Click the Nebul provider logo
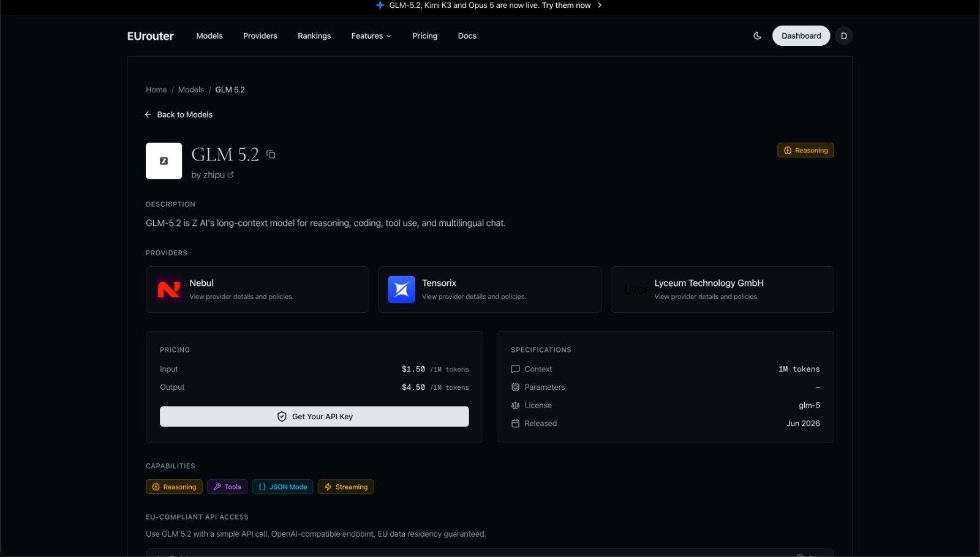 tap(168, 290)
